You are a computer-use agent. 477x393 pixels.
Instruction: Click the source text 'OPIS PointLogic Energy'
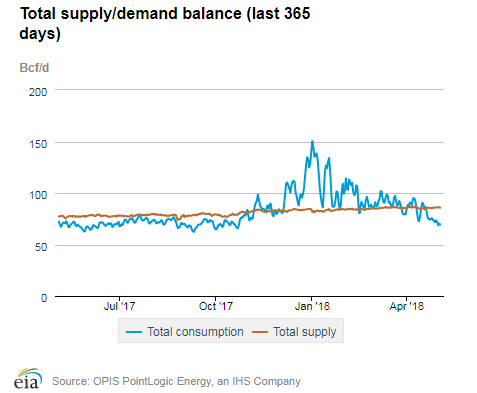[152, 381]
